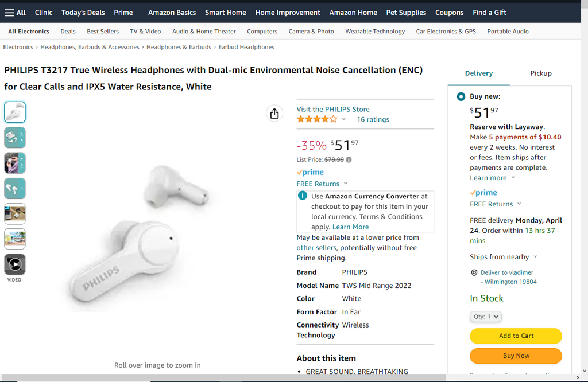Click the share icon above product image
This screenshot has width=588, height=382.
[x=274, y=114]
